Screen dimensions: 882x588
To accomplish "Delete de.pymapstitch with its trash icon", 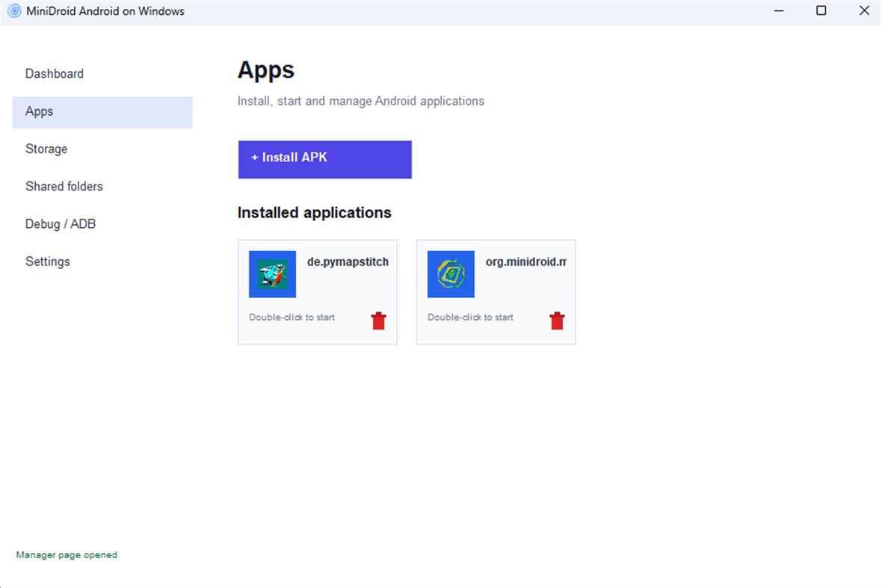I will click(x=378, y=321).
